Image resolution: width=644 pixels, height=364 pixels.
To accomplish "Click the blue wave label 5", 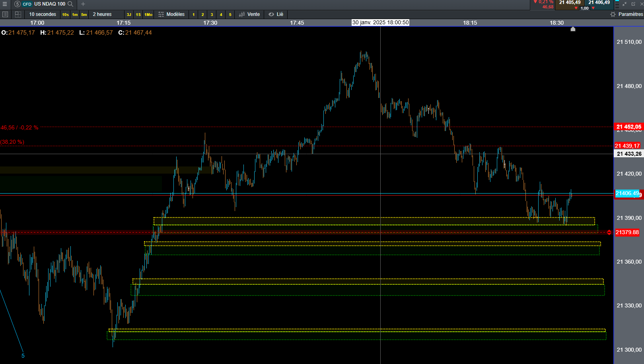I will [23, 356].
